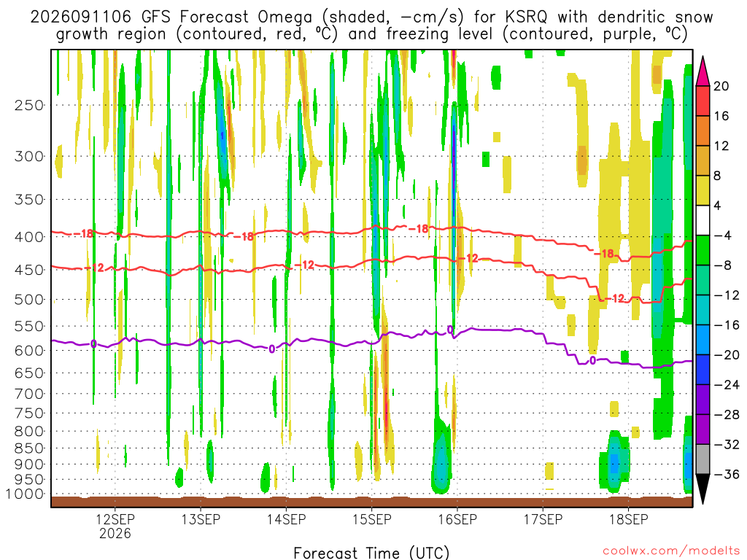Click the brown ground surface bar
This screenshot has width=747, height=560.
371,502
